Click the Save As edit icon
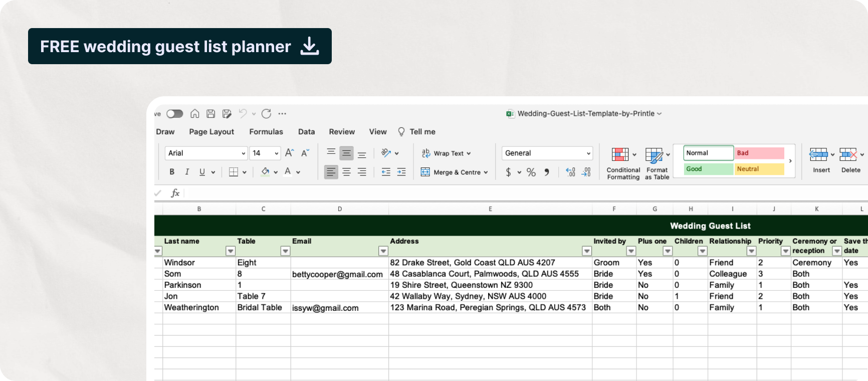 coord(227,114)
